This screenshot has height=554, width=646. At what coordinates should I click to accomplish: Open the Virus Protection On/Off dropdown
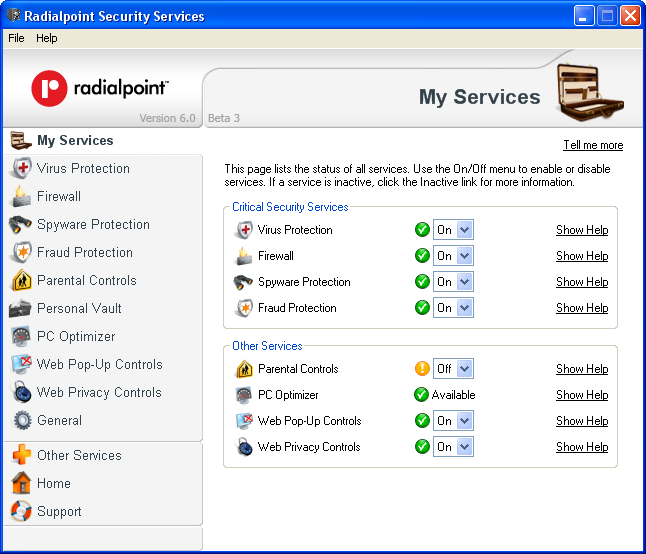[453, 229]
